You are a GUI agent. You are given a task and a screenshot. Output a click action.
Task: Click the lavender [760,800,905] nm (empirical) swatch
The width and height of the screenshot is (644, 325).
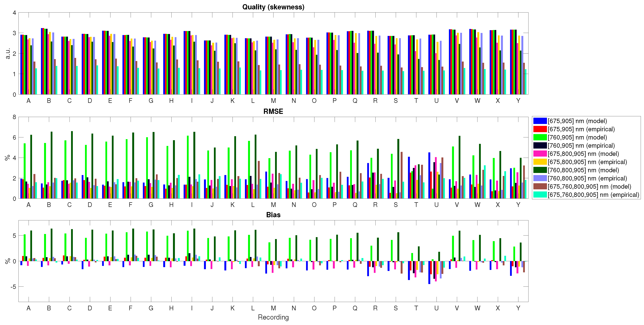(x=540, y=178)
